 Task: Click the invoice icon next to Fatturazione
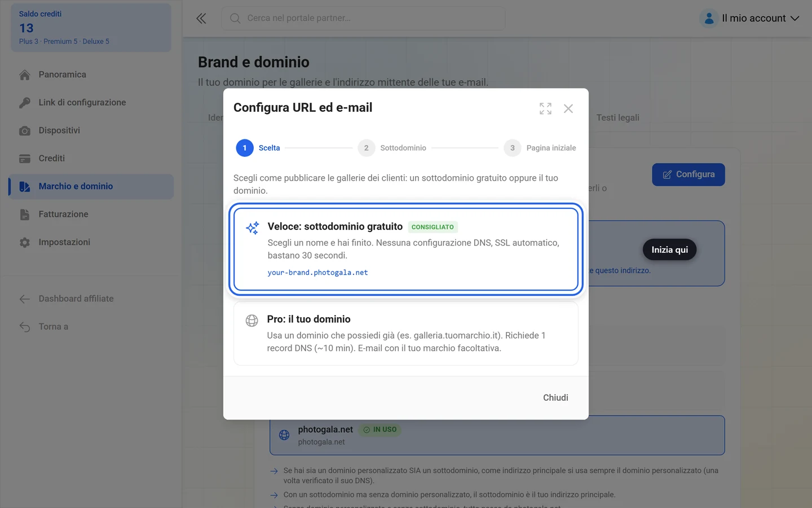25,214
